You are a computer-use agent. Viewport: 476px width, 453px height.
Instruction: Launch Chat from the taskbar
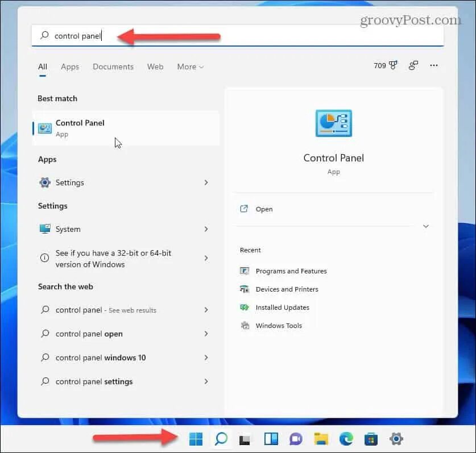(x=296, y=439)
